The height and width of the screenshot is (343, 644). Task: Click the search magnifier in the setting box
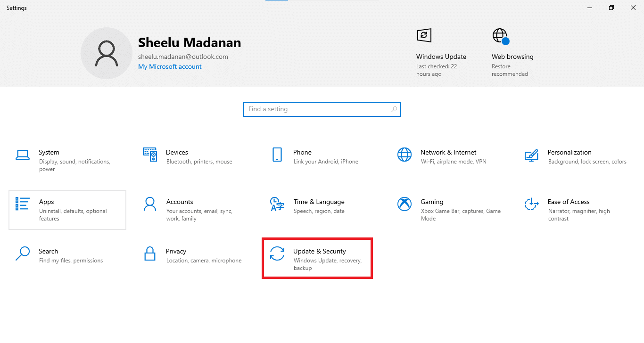click(x=394, y=109)
